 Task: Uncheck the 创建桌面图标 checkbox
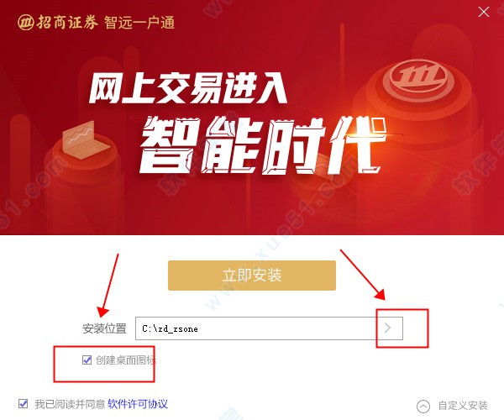(x=87, y=360)
